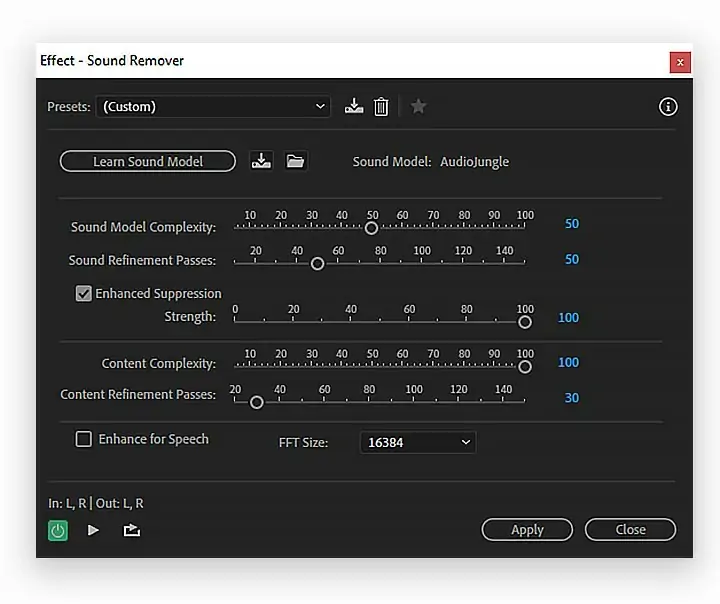Open the Presets dropdown
The image size is (720, 604).
[213, 107]
